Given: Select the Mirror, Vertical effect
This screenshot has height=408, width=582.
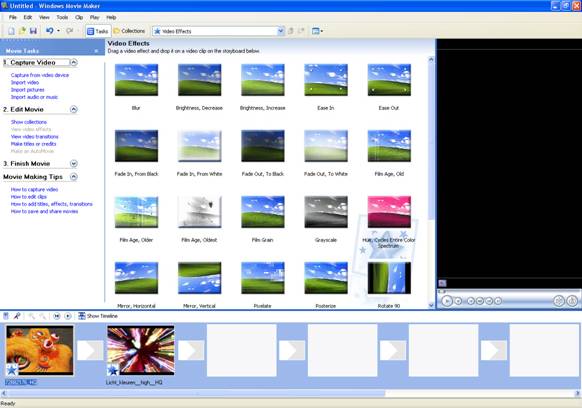Looking at the screenshot, I should click(x=199, y=278).
